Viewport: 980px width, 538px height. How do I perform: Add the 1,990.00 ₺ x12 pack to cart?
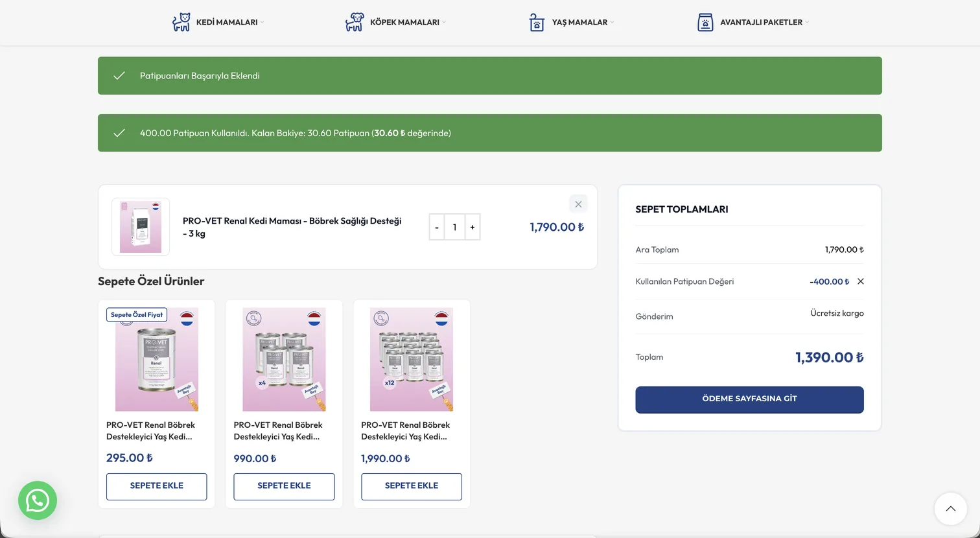coord(412,486)
